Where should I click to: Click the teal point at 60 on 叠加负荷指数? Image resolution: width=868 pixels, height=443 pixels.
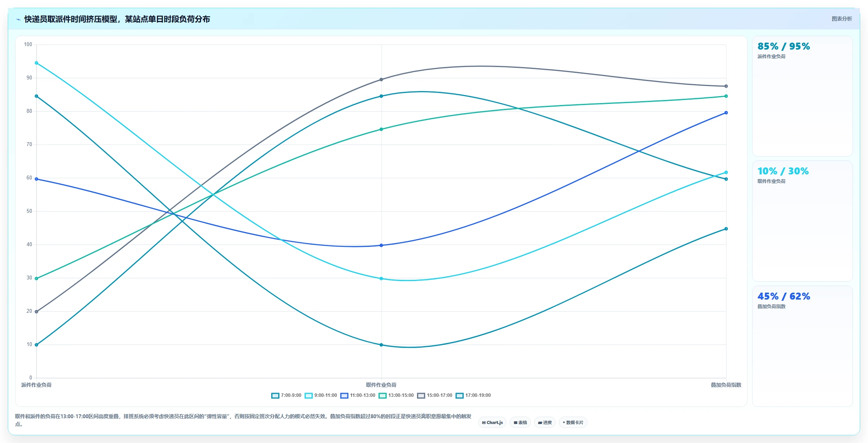pos(726,179)
